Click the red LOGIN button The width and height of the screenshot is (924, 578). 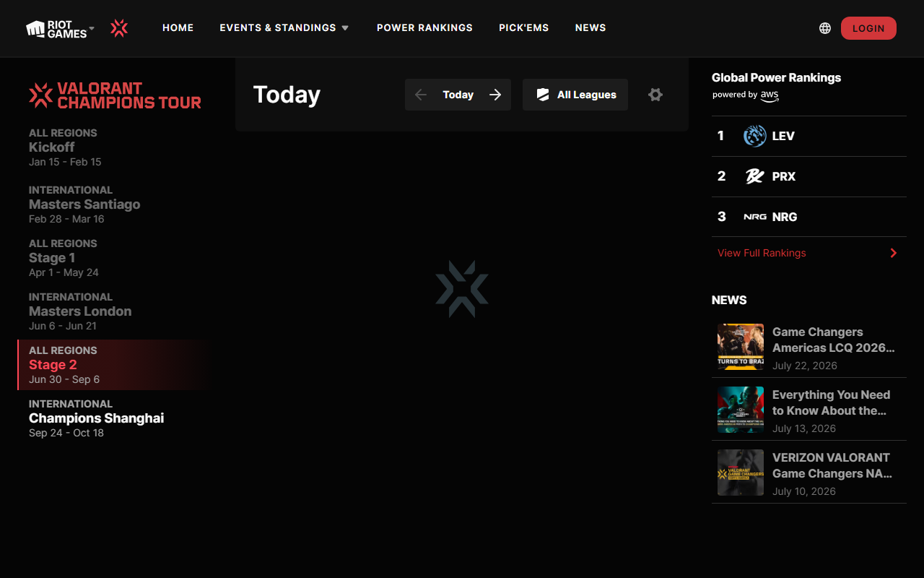(868, 28)
